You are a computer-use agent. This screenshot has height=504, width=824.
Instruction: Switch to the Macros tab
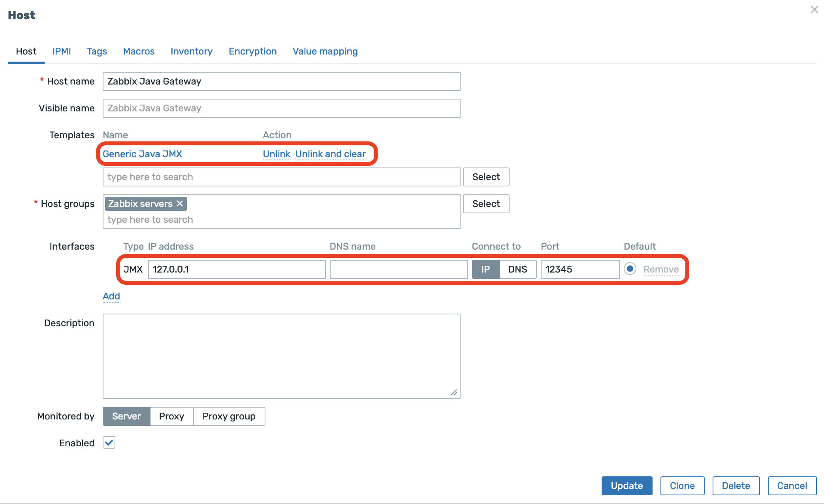(139, 51)
